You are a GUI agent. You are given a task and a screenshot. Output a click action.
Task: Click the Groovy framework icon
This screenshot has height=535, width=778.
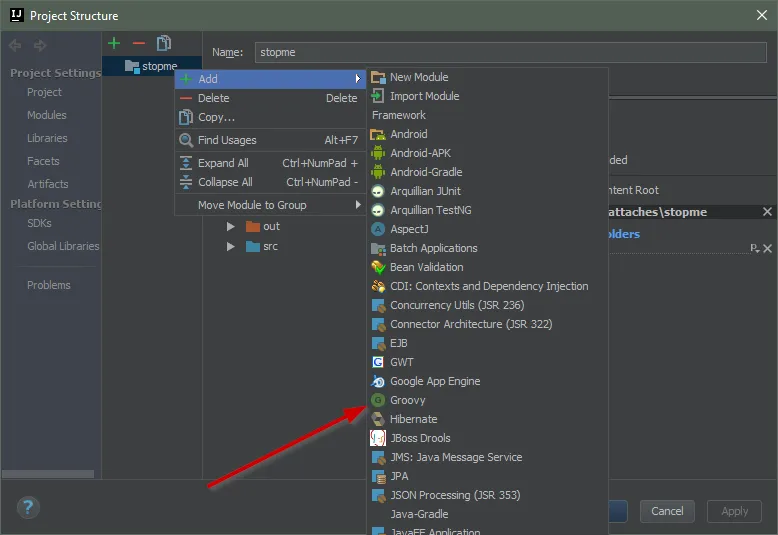(378, 401)
